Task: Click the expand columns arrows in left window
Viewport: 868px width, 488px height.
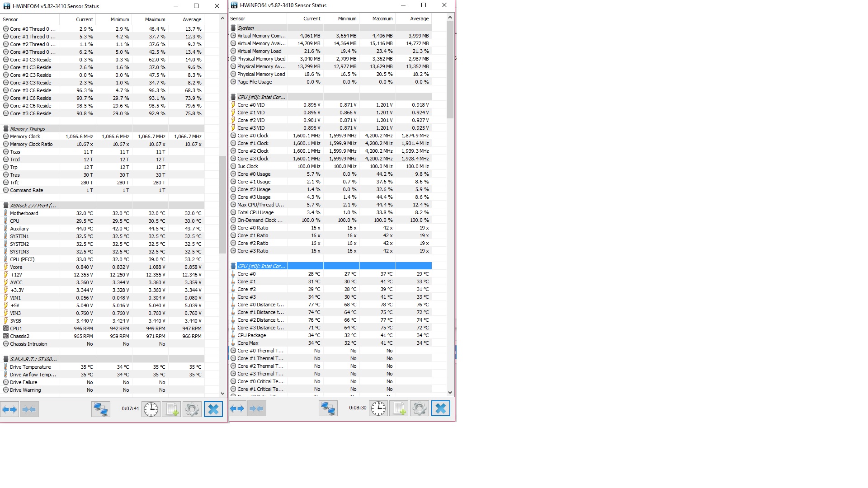Action: pyautogui.click(x=9, y=409)
